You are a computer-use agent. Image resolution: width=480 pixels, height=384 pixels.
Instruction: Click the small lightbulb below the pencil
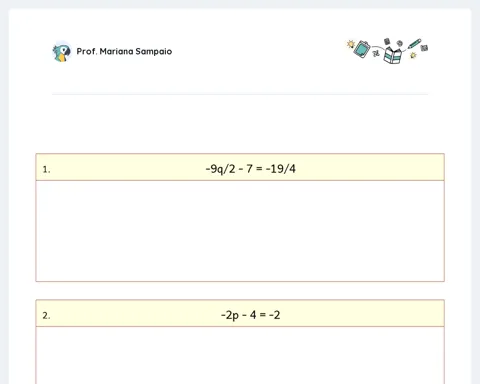point(413,55)
